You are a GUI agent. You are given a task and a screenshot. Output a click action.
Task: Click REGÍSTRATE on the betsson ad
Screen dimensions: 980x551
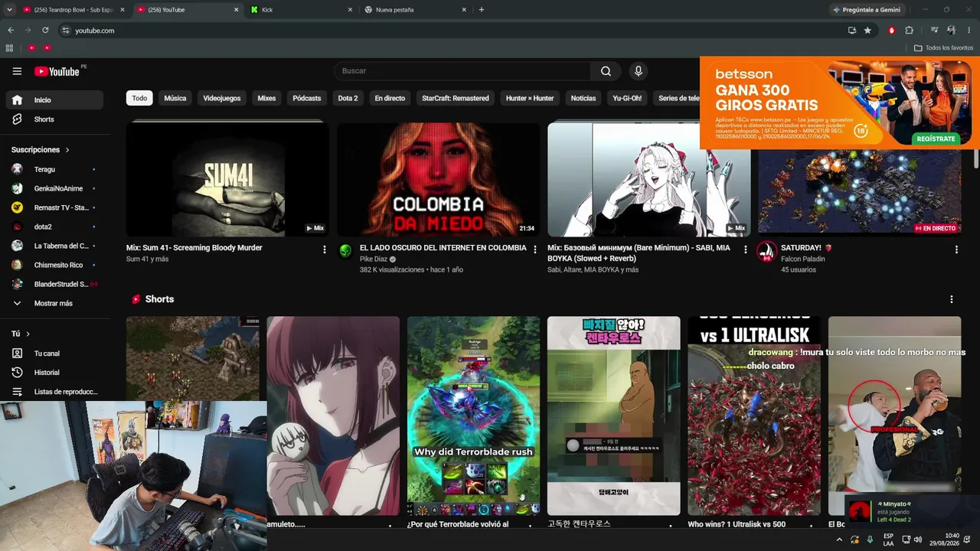click(x=936, y=139)
